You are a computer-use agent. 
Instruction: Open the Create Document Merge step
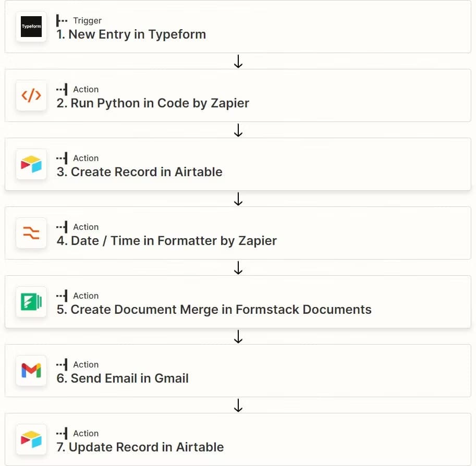(x=214, y=310)
